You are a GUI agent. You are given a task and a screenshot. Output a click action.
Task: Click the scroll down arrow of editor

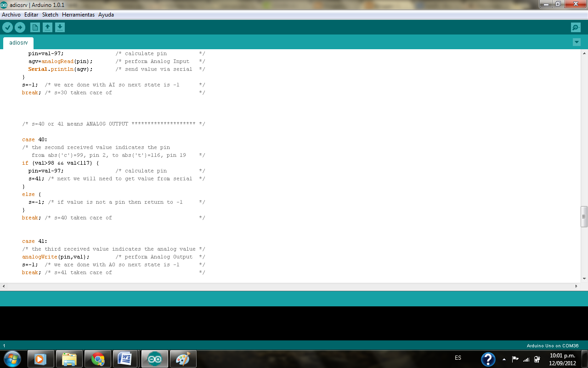pyautogui.click(x=584, y=278)
